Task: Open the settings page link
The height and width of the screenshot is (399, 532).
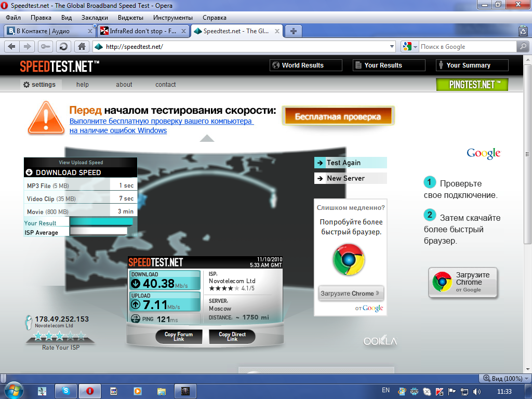Action: [41, 85]
